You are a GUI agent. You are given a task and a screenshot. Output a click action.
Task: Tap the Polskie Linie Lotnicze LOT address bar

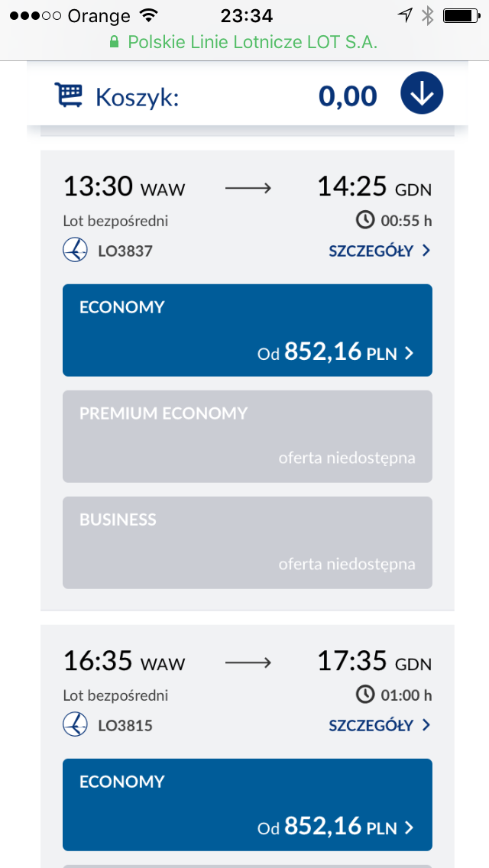[244, 42]
